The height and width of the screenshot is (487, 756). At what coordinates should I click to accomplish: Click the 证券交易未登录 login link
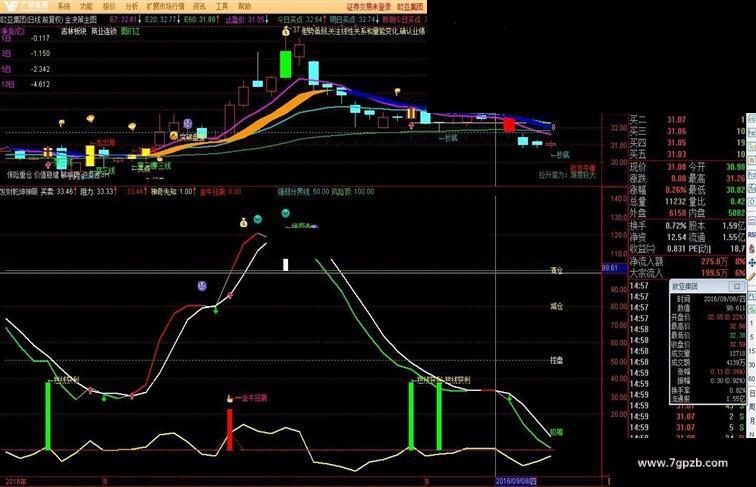click(369, 7)
